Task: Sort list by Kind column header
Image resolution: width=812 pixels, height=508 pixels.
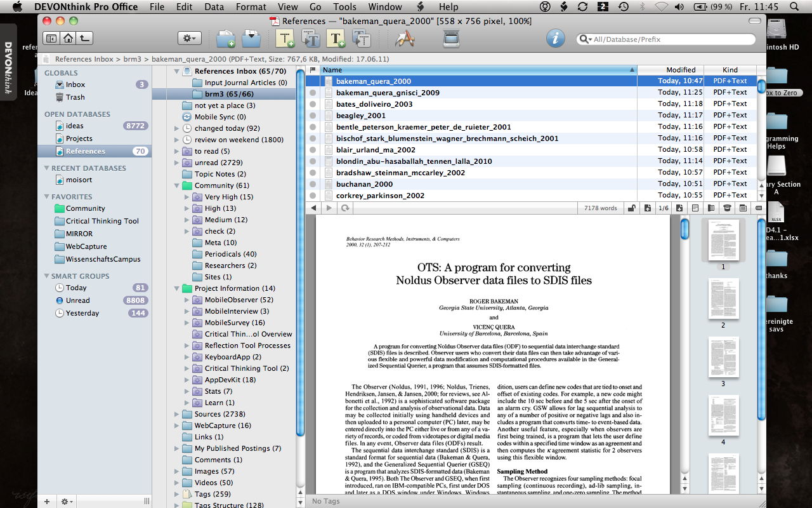Action: pos(730,70)
